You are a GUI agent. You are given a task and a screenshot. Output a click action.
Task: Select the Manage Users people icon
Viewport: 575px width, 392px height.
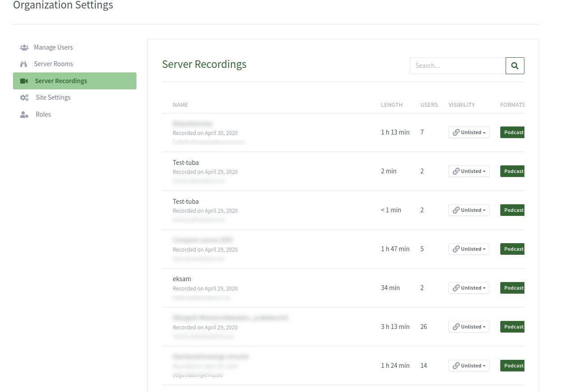(24, 47)
